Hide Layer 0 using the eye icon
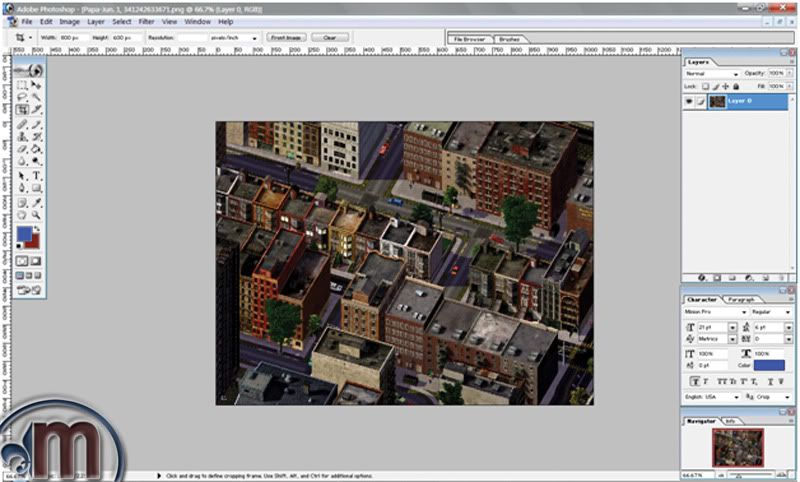Screen dimensions: 800x482 pos(688,101)
